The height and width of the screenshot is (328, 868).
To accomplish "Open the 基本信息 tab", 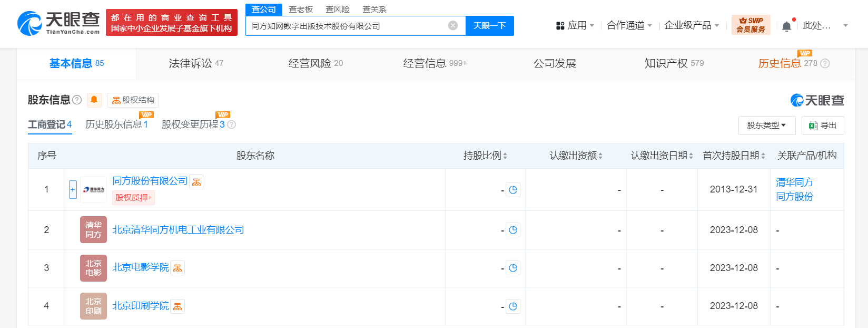I will tap(76, 64).
